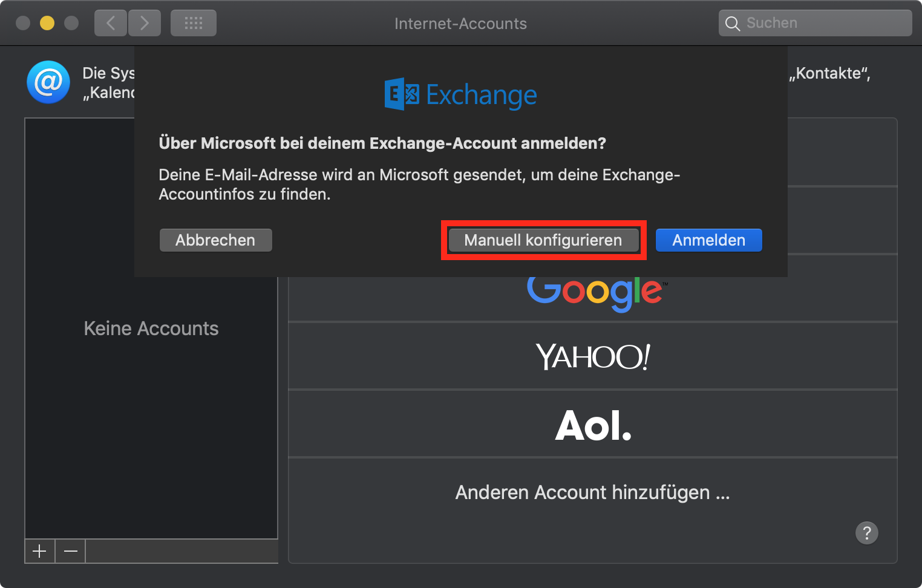The width and height of the screenshot is (922, 588).
Task: Click the Internet-Accounts window title
Action: pos(460,24)
